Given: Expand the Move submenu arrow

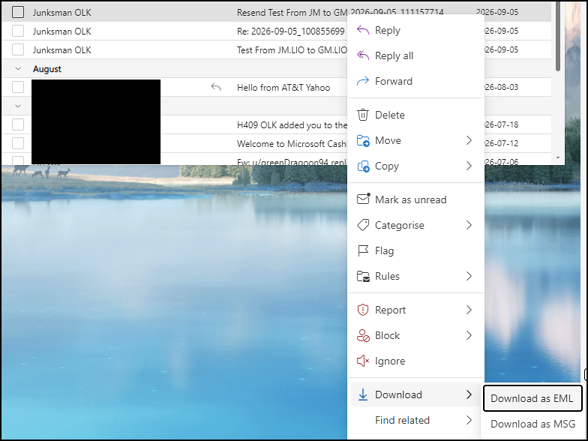Looking at the screenshot, I should pyautogui.click(x=469, y=140).
